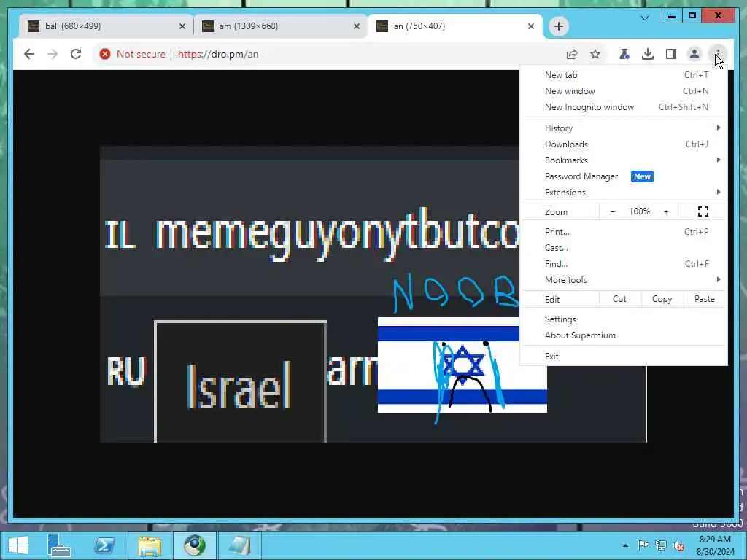The width and height of the screenshot is (747, 560).
Task: Click the network tray icon
Action: coord(660,545)
